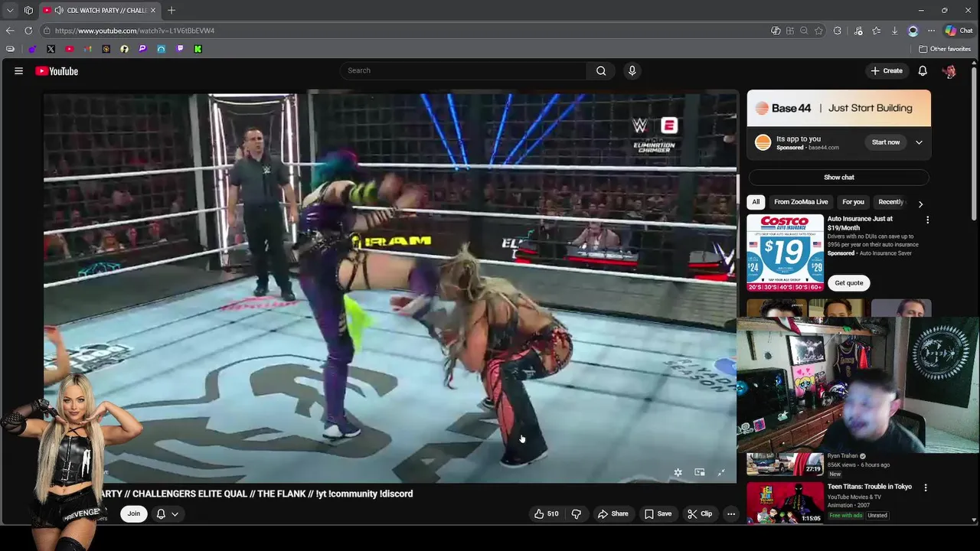Click Share below the video
The image size is (980, 551).
612,514
